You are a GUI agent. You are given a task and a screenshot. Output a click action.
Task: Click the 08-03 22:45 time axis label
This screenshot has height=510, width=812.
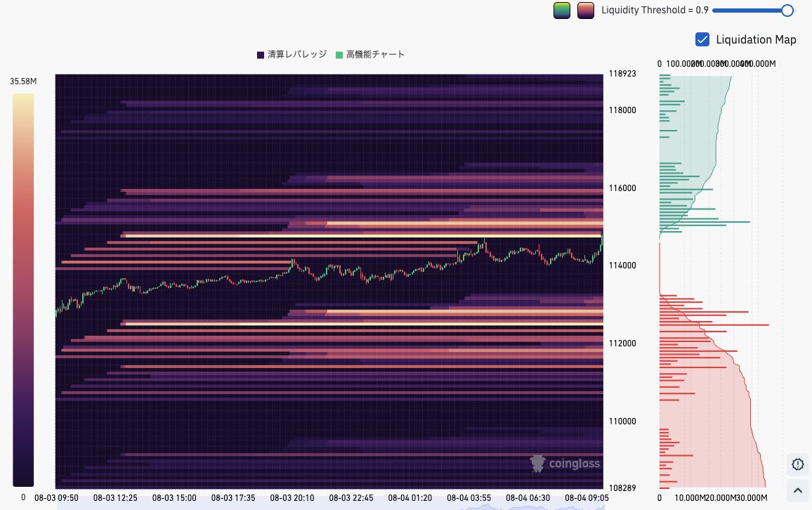point(351,498)
